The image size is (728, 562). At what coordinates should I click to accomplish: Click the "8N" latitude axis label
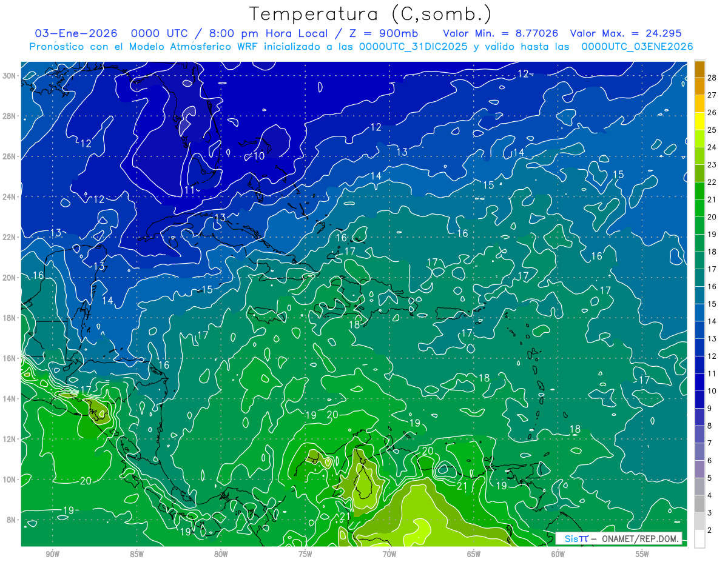12,520
